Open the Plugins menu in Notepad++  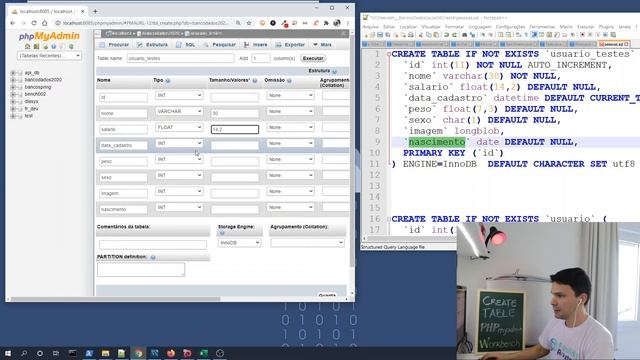tap(606, 27)
